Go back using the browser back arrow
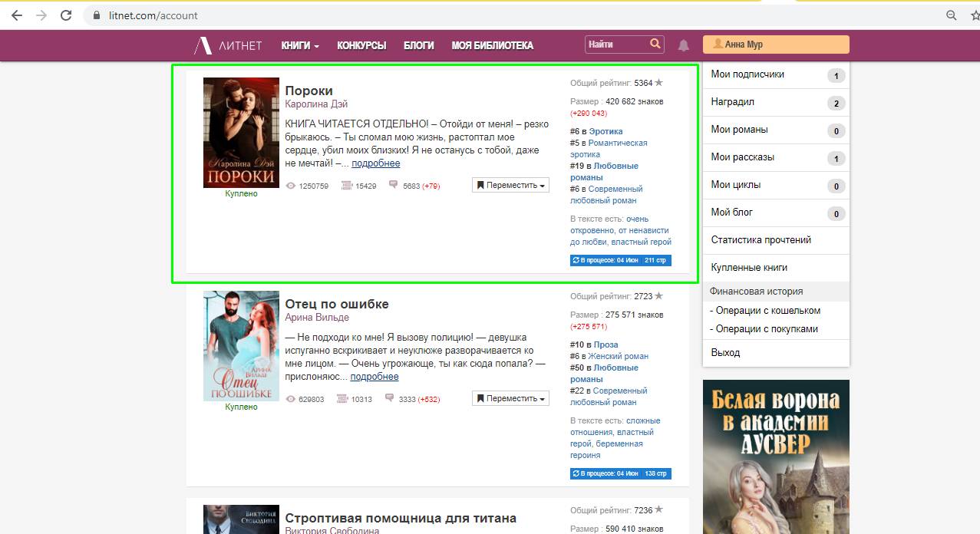The image size is (980, 534). (x=17, y=15)
